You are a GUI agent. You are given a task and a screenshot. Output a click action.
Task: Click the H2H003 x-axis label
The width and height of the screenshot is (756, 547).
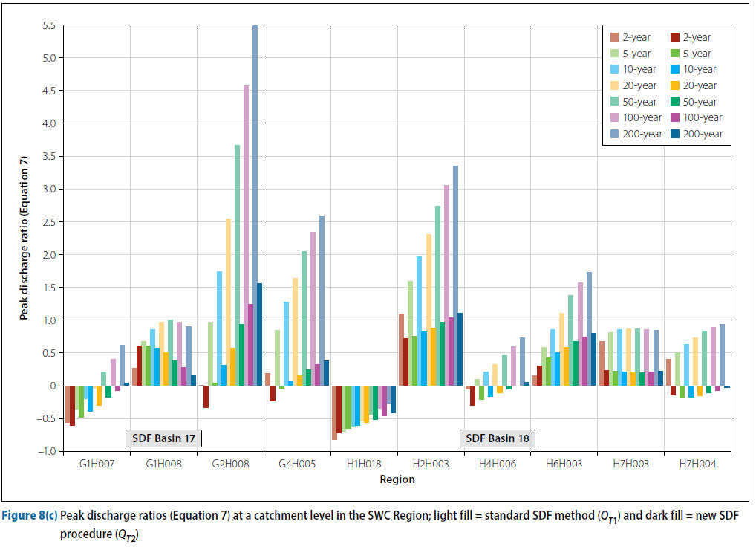[x=431, y=464]
